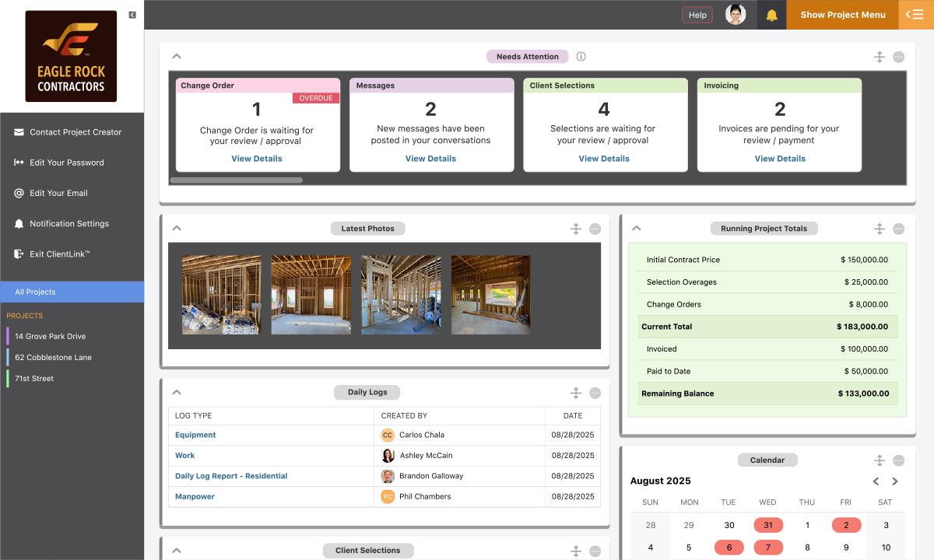View Details for Client Selections
The image size is (934, 560).
click(604, 159)
